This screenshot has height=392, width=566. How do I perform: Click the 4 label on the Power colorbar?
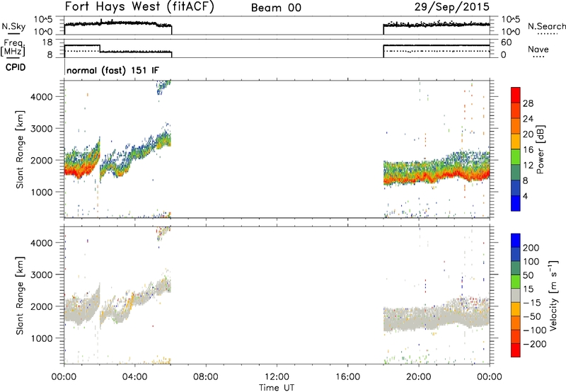pos(525,196)
